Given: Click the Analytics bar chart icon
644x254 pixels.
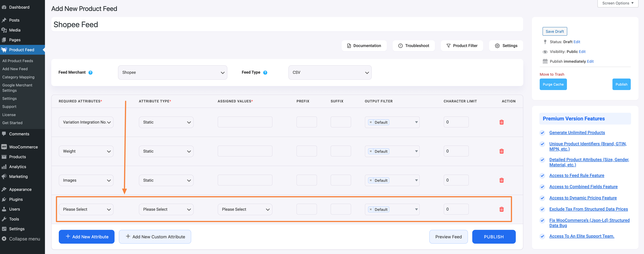Looking at the screenshot, I should tap(4, 167).
